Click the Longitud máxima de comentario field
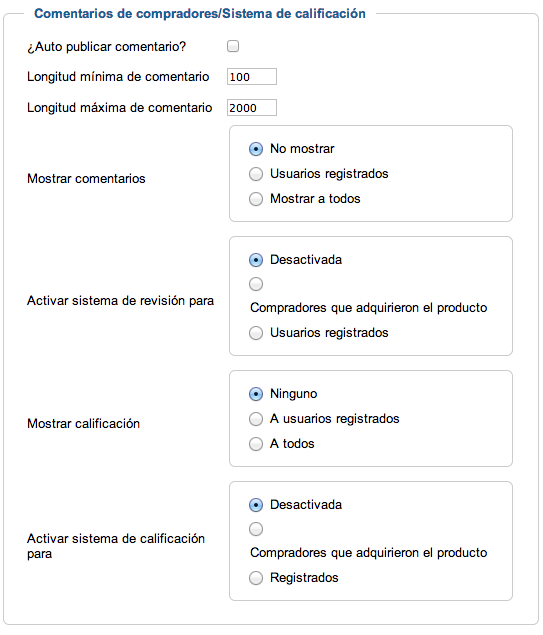 (251, 108)
